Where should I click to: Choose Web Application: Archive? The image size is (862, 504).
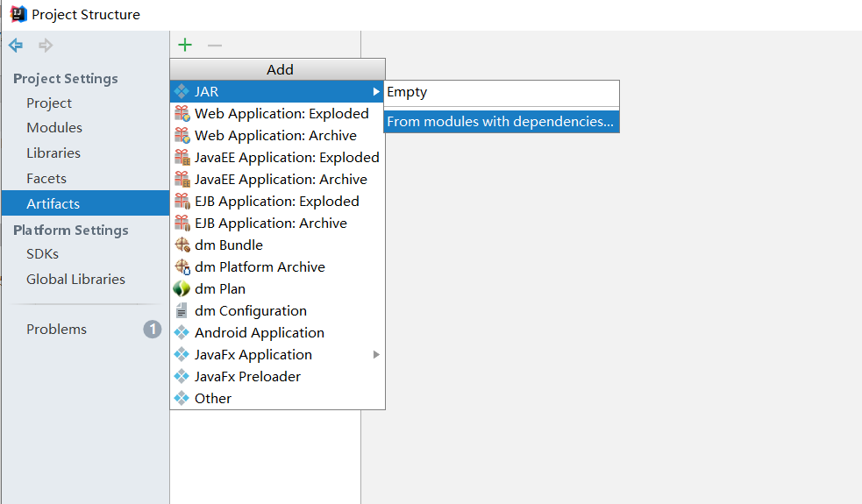(278, 135)
